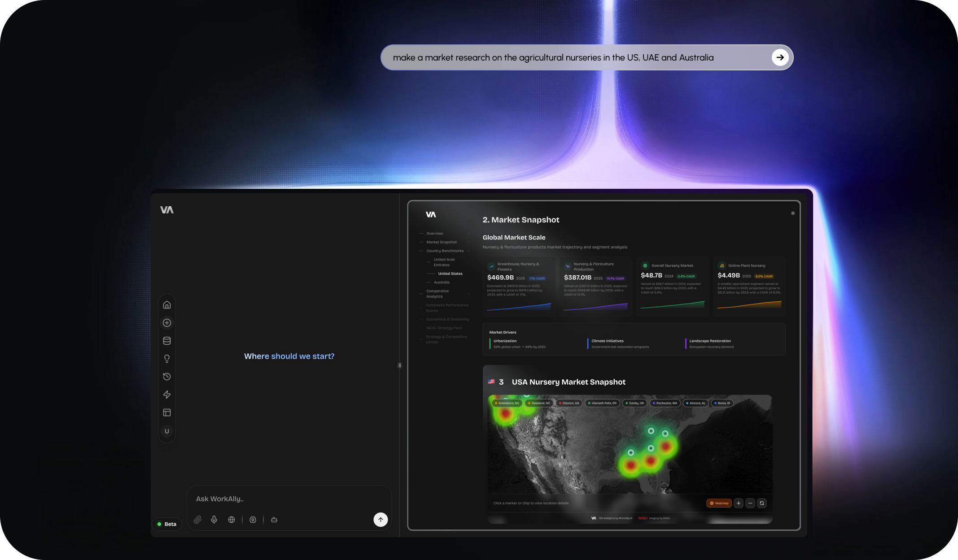
Task: Submit prompt with the arrow button
Action: [x=780, y=57]
